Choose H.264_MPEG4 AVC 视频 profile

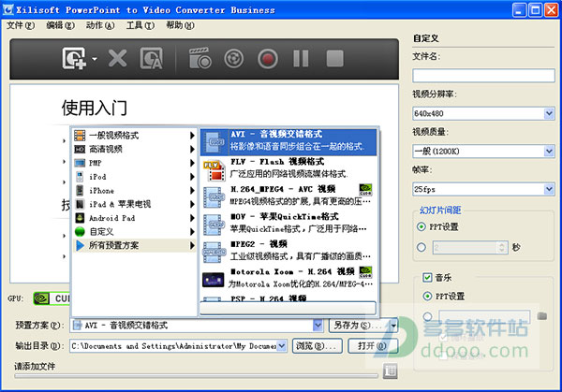tap(288, 196)
